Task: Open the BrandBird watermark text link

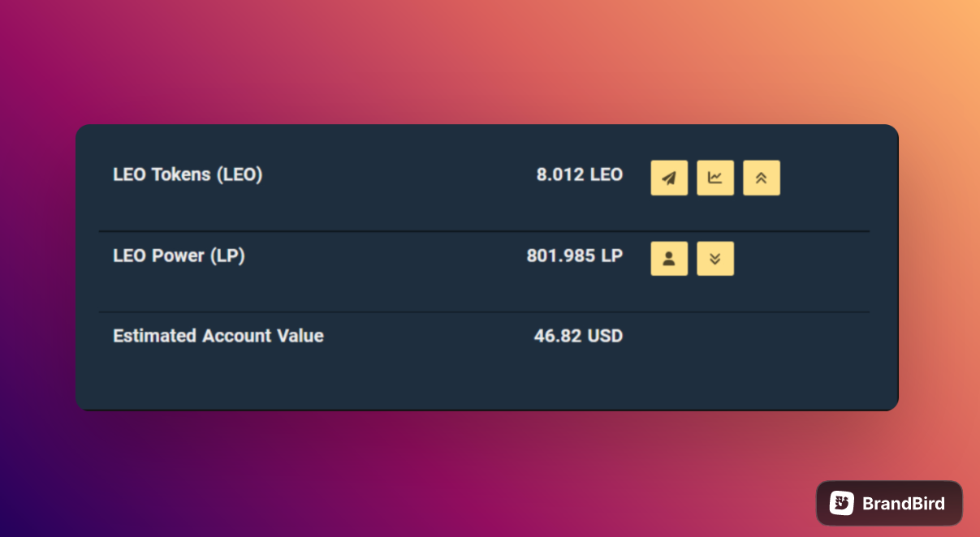Action: pyautogui.click(x=904, y=504)
